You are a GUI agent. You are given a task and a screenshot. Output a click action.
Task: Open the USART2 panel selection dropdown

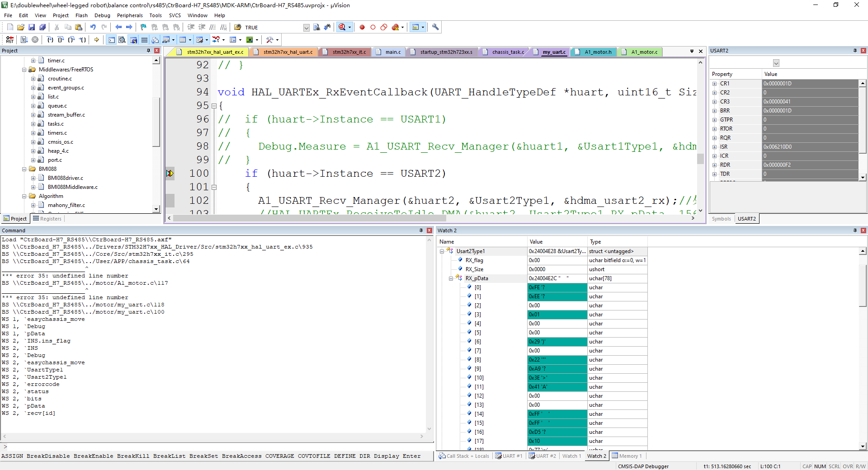point(776,63)
